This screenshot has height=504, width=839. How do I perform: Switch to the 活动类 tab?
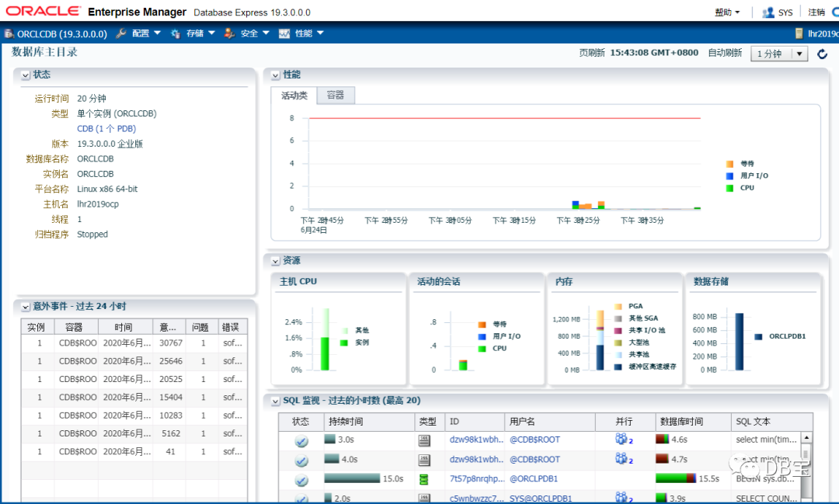coord(294,96)
